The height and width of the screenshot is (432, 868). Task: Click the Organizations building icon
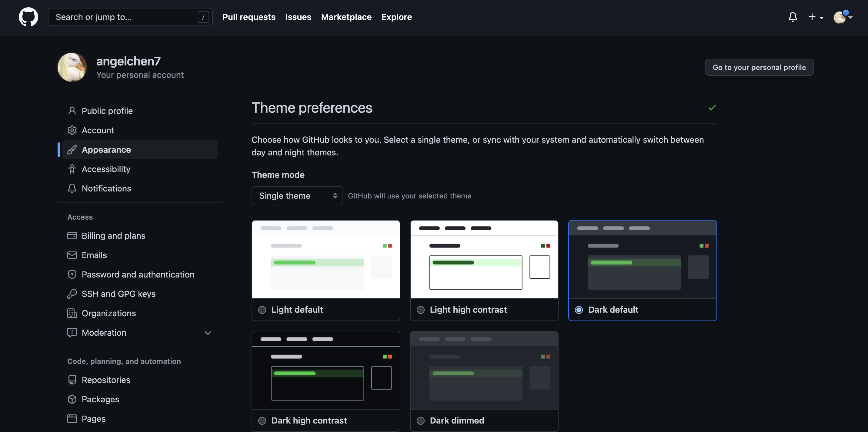coord(72,313)
